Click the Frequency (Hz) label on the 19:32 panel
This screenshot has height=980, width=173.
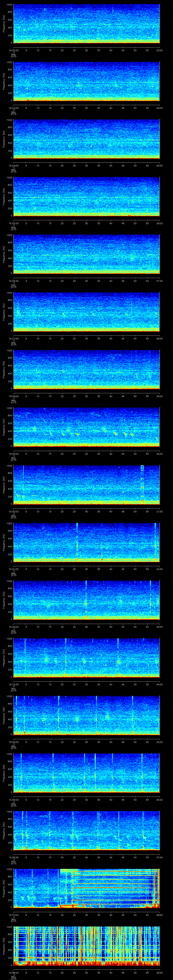[4, 600]
